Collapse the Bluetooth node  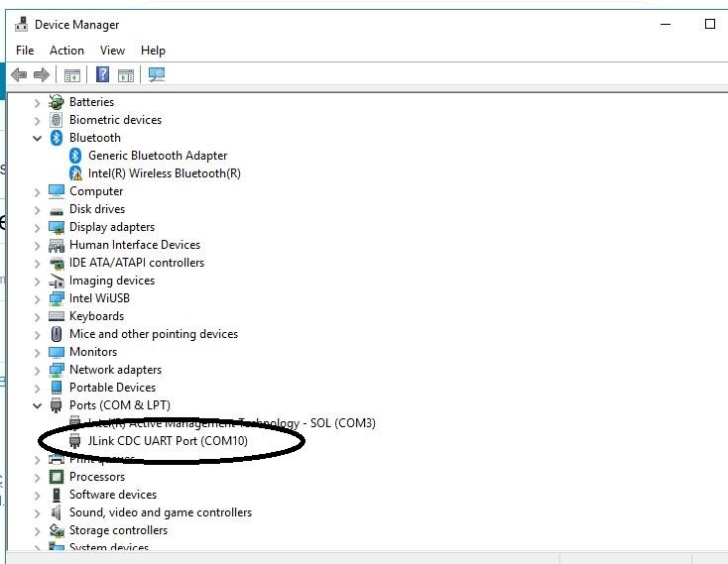[x=37, y=138]
